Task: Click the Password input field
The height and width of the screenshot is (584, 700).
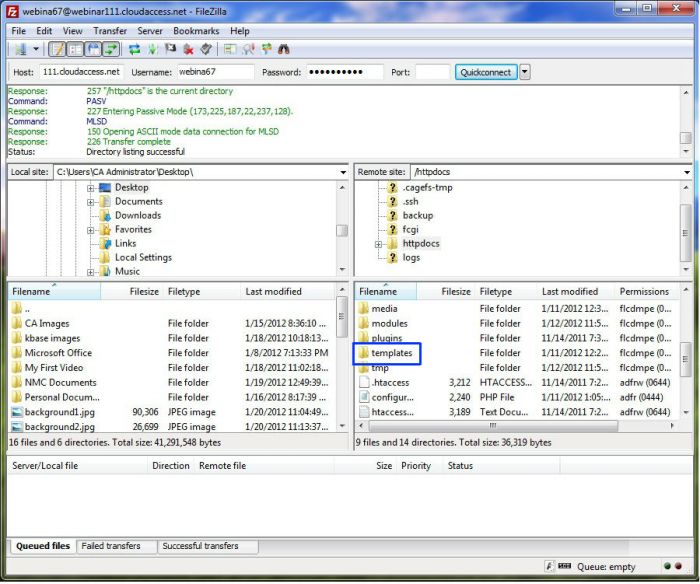Action: click(345, 72)
